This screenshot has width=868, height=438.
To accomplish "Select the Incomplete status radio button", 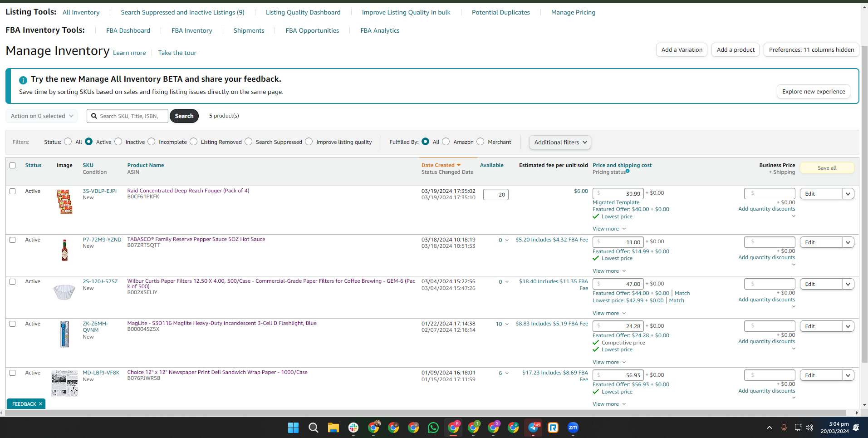I will 152,142.
